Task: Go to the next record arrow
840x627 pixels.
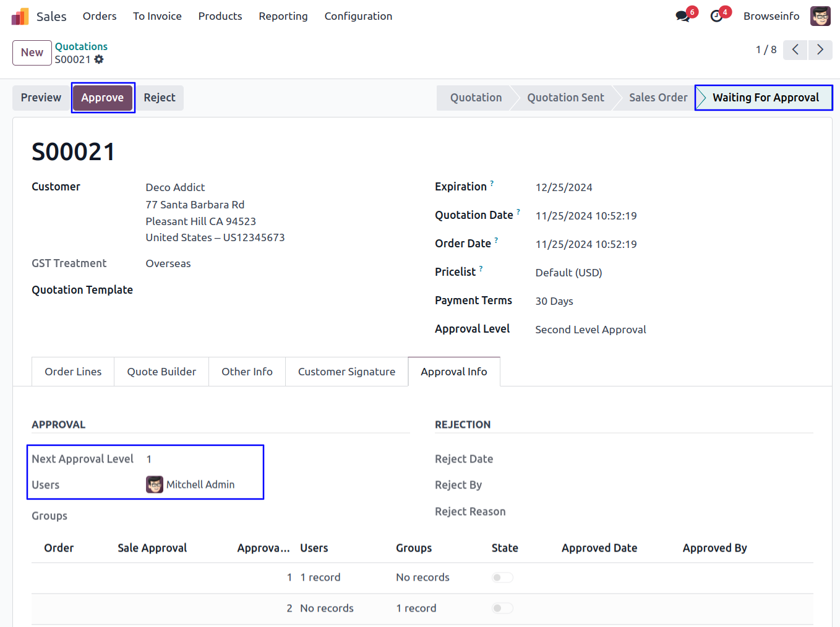Action: (x=820, y=49)
